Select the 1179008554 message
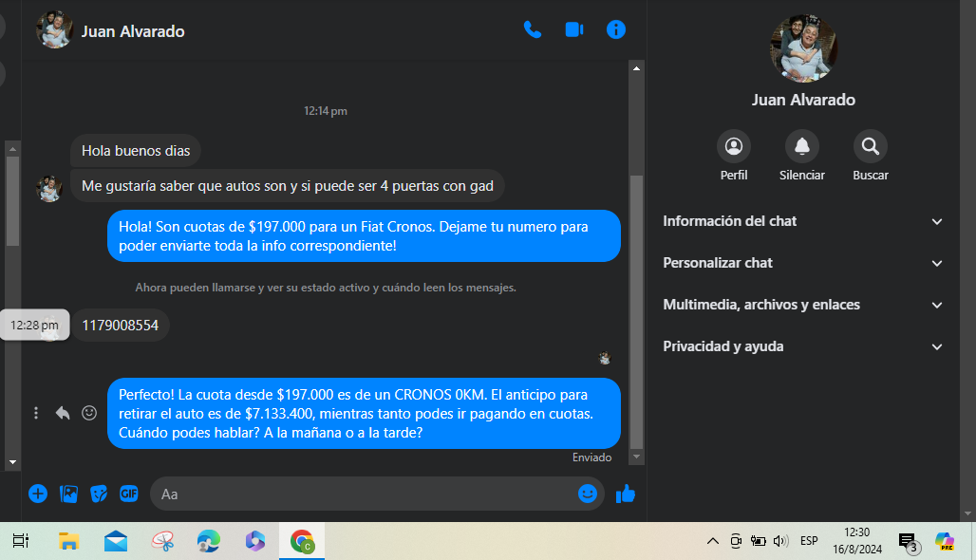Image resolution: width=976 pixels, height=560 pixels. click(x=121, y=325)
